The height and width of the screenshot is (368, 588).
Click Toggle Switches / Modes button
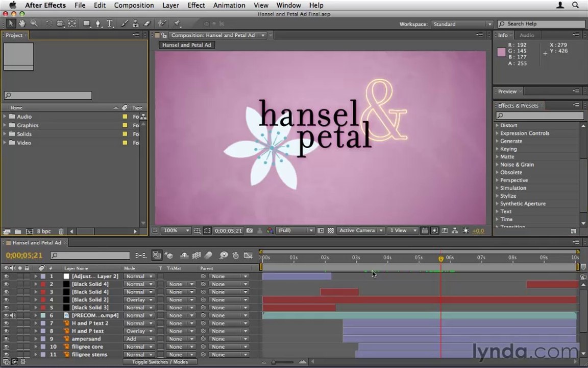(x=160, y=362)
